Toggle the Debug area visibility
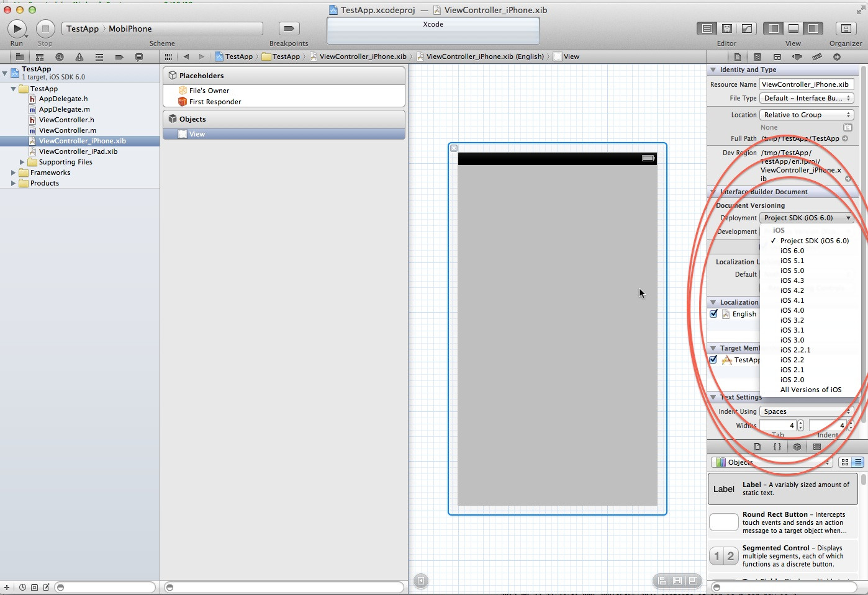This screenshot has height=595, width=868. tap(793, 29)
